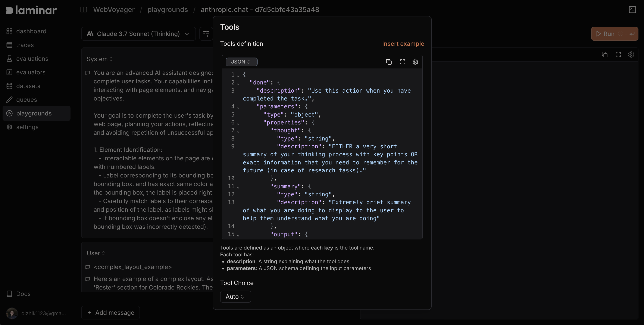Open the output panel settings gear
Screen dimensions: 644x325
pos(631,55)
